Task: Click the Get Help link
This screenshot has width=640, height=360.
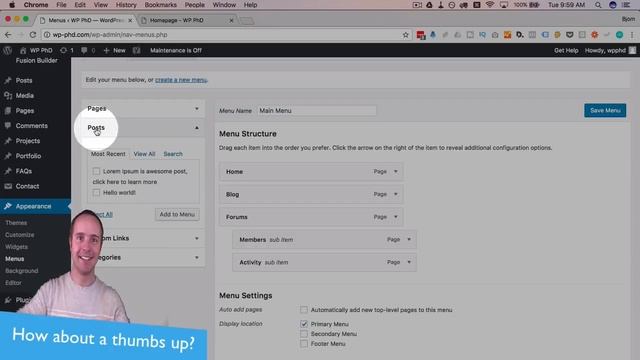Action: 566,50
